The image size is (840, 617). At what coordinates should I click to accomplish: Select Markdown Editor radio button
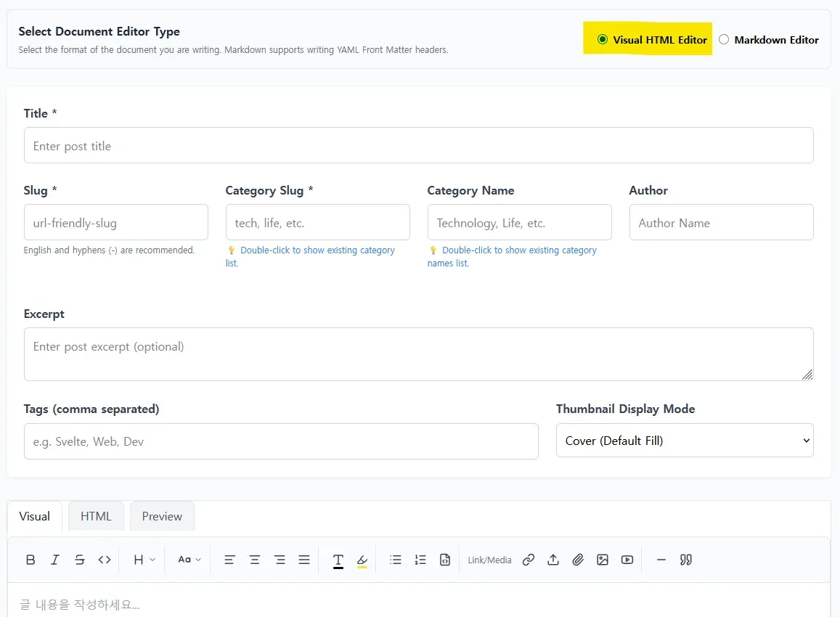click(724, 39)
